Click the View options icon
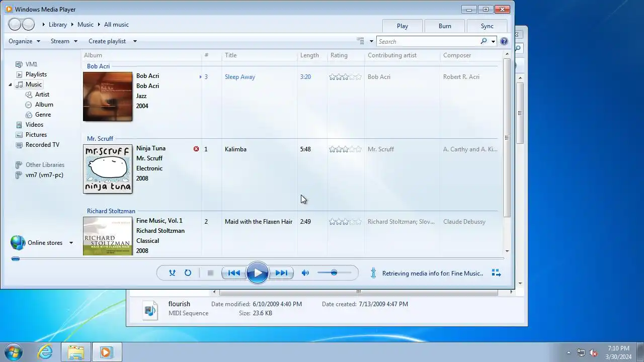 click(360, 41)
